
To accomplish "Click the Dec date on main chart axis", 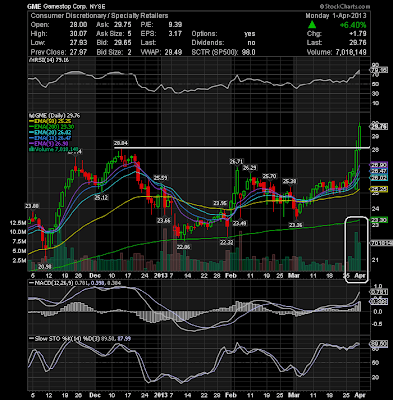I will click(96, 276).
